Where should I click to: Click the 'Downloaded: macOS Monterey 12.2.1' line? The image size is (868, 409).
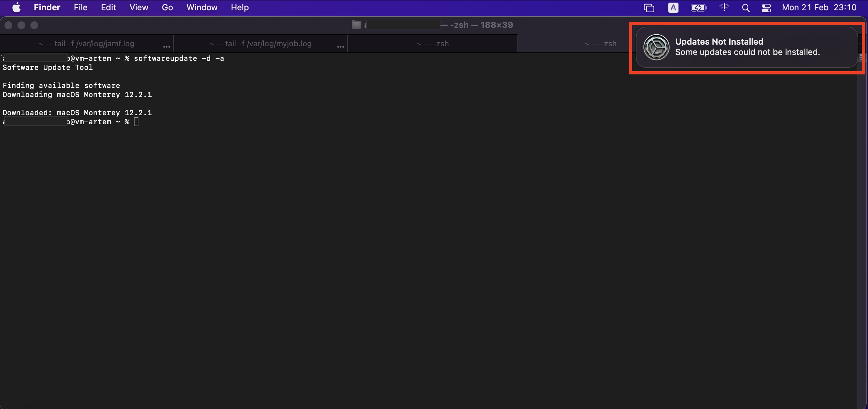point(77,113)
